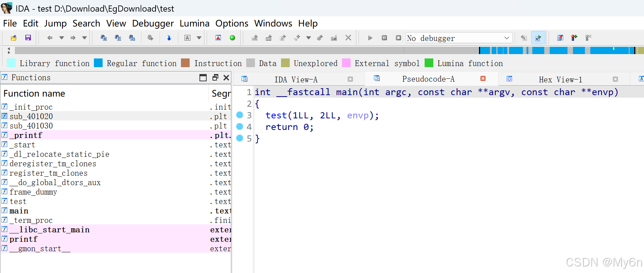Image resolution: width=644 pixels, height=273 pixels.
Task: Select the 'test' function row
Action: [x=116, y=201]
